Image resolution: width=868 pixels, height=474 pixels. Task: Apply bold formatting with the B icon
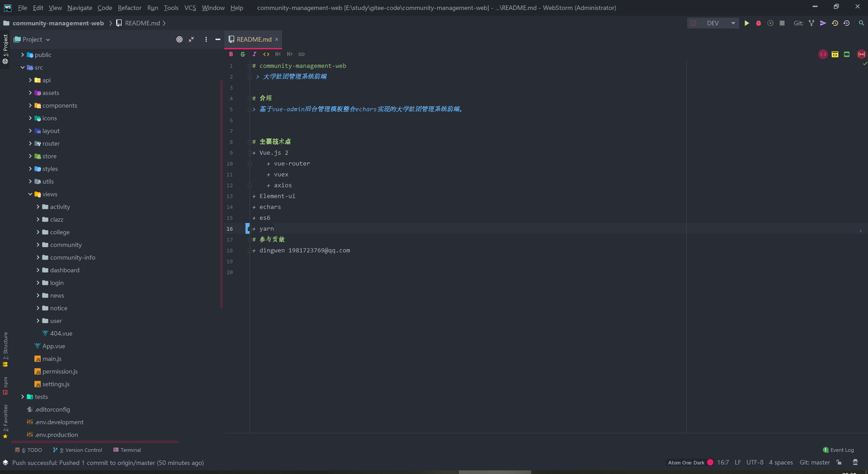point(231,54)
